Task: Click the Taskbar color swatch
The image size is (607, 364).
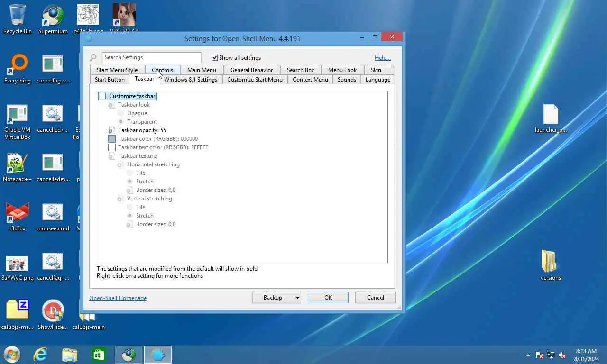Action: [112, 139]
